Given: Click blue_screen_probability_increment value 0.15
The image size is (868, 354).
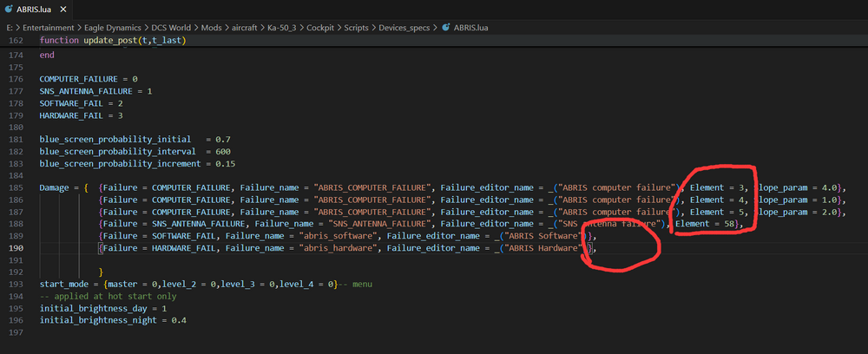Looking at the screenshot, I should (225, 164).
